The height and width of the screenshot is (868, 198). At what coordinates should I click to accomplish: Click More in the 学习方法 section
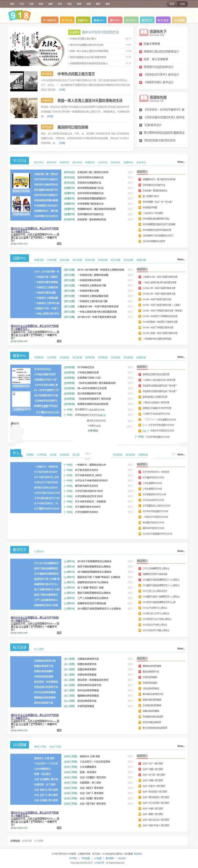click(x=181, y=162)
